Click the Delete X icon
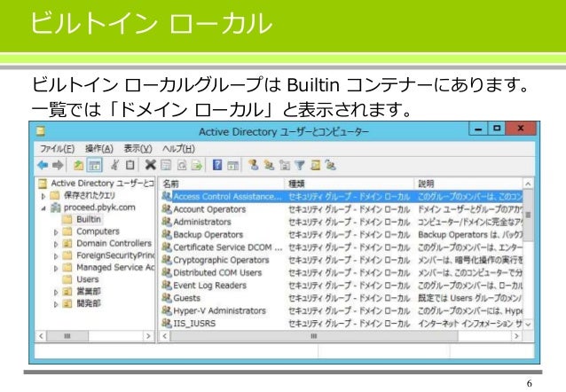 150,165
